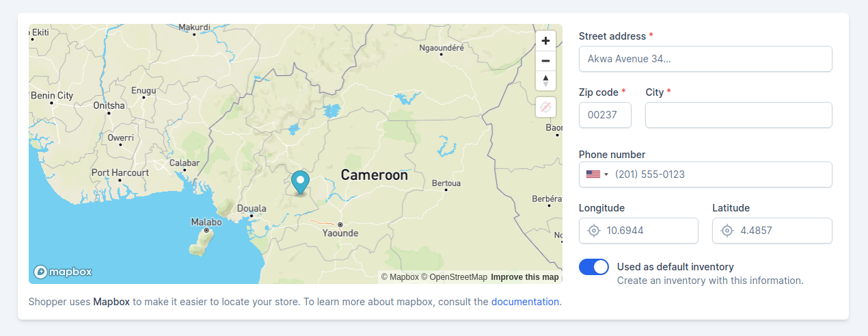Click the Makurdi map label
The image size is (868, 336).
194,27
